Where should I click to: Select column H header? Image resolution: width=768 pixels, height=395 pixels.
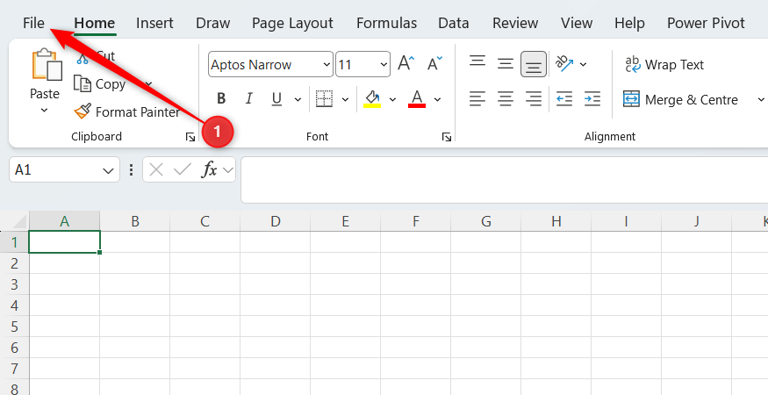click(x=556, y=222)
